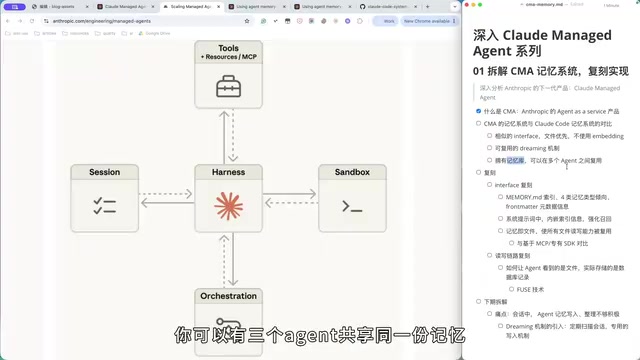This screenshot has height=360, width=640.
Task: Switch to the Claude Managed Agents tab
Action: 126,7
